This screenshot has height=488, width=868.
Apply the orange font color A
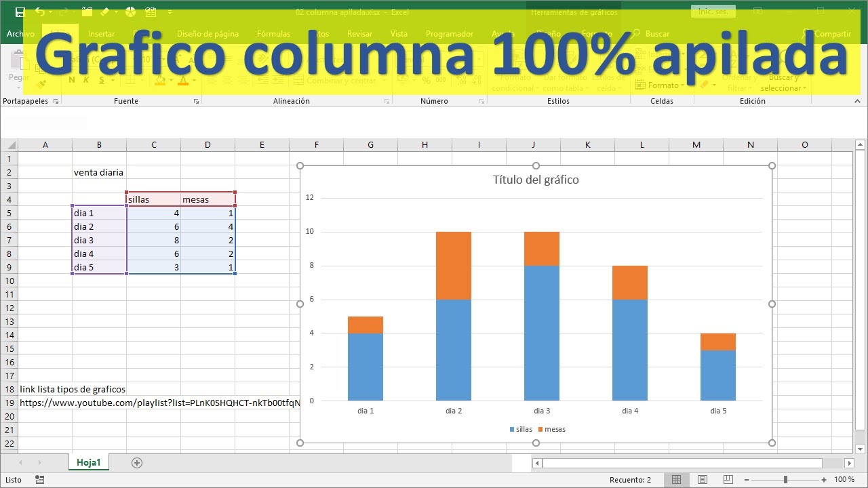pyautogui.click(x=182, y=80)
